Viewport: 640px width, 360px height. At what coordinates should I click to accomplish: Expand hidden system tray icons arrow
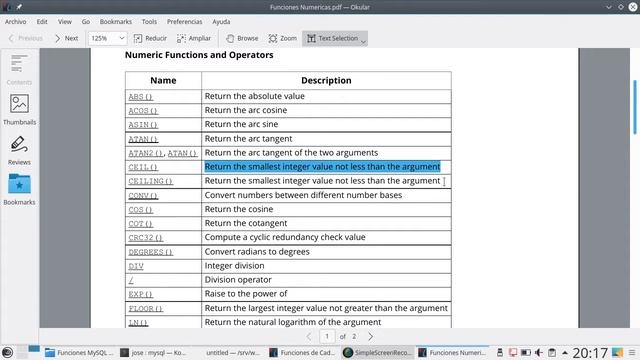tap(565, 353)
